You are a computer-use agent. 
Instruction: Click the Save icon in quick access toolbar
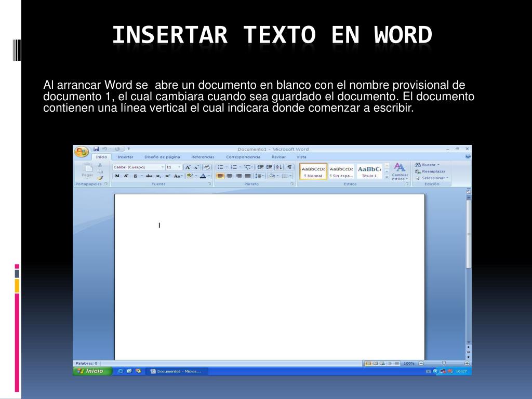[x=96, y=149]
